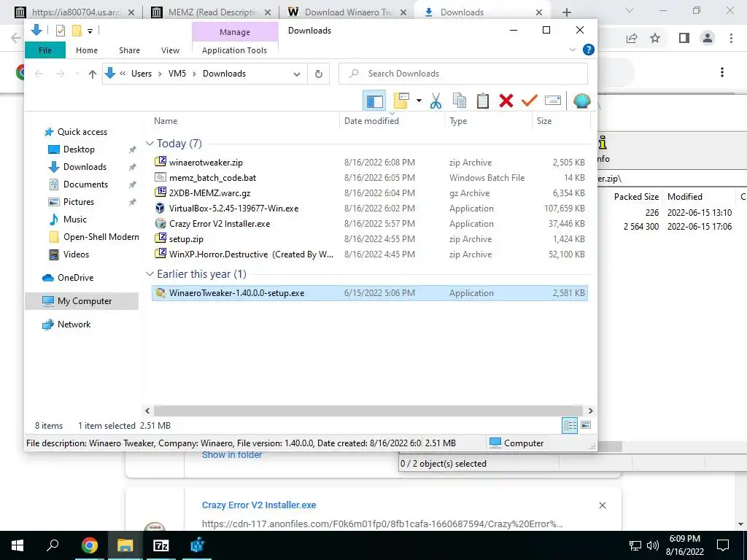
Task: Go up one folder level
Action: pyautogui.click(x=93, y=74)
